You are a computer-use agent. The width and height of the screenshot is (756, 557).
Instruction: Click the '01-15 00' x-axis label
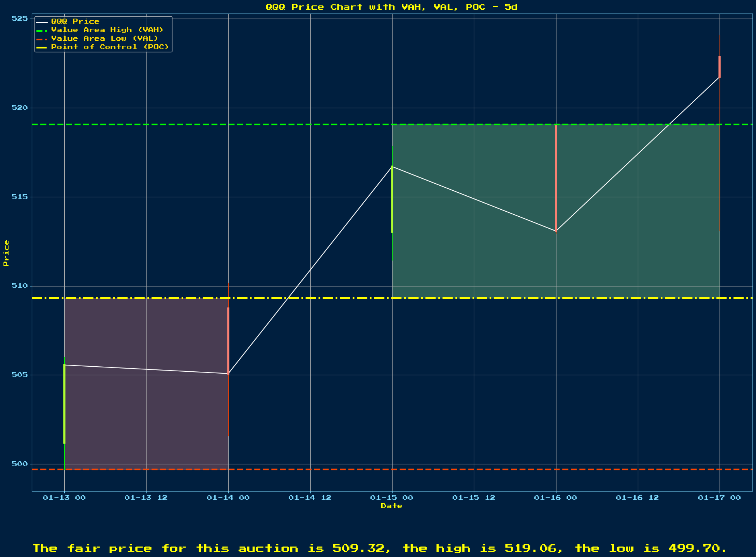click(391, 498)
